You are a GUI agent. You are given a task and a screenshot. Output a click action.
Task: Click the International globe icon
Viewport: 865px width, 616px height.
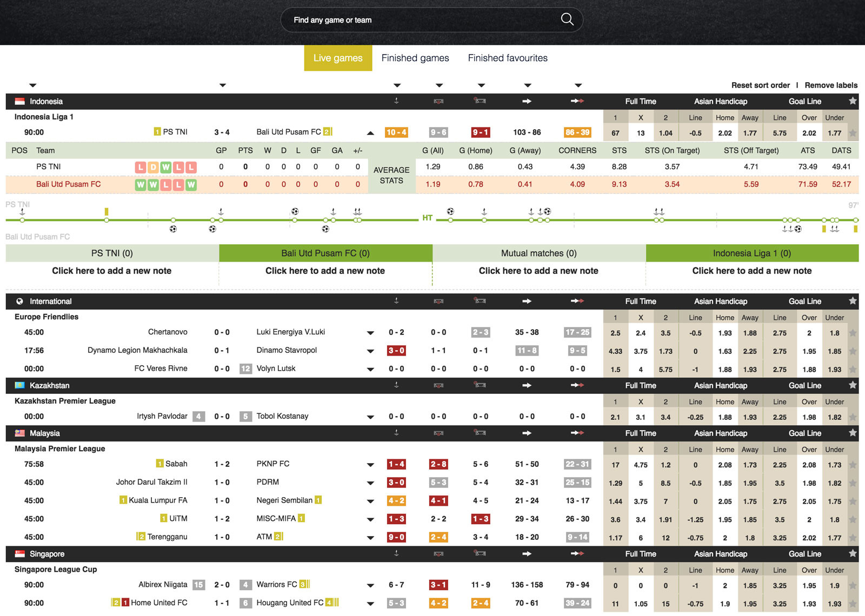(19, 301)
